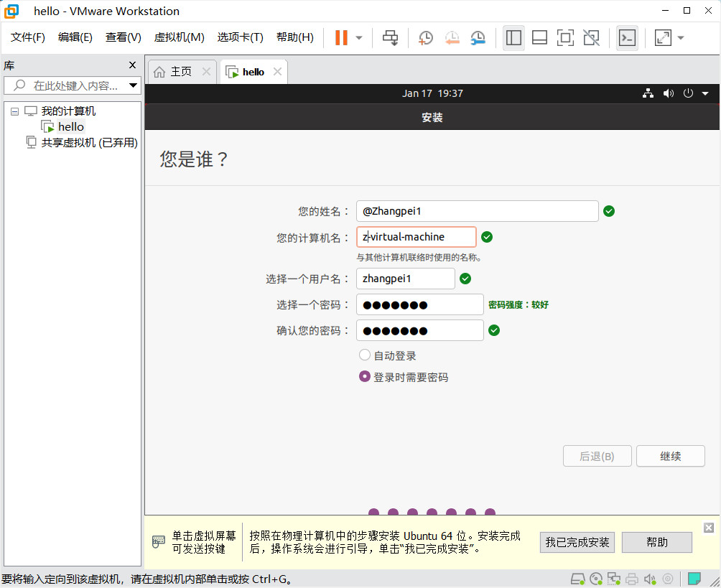Open the 帮助(H) menu
721x588 pixels.
[294, 37]
